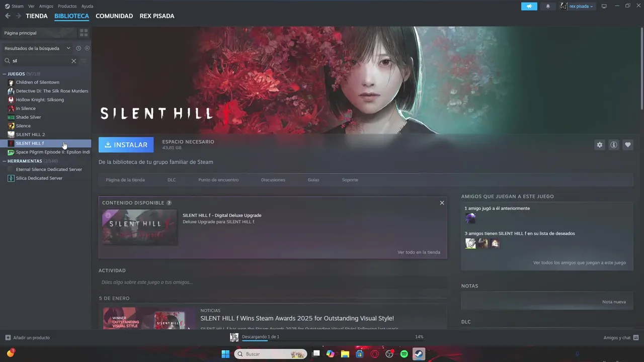
Task: Open Spotify from taskbar
Action: 404,354
